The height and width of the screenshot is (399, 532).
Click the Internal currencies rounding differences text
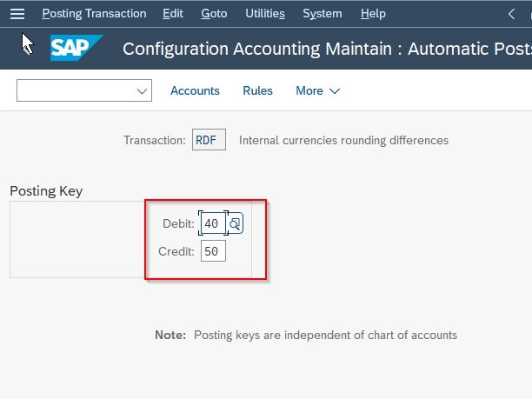343,140
